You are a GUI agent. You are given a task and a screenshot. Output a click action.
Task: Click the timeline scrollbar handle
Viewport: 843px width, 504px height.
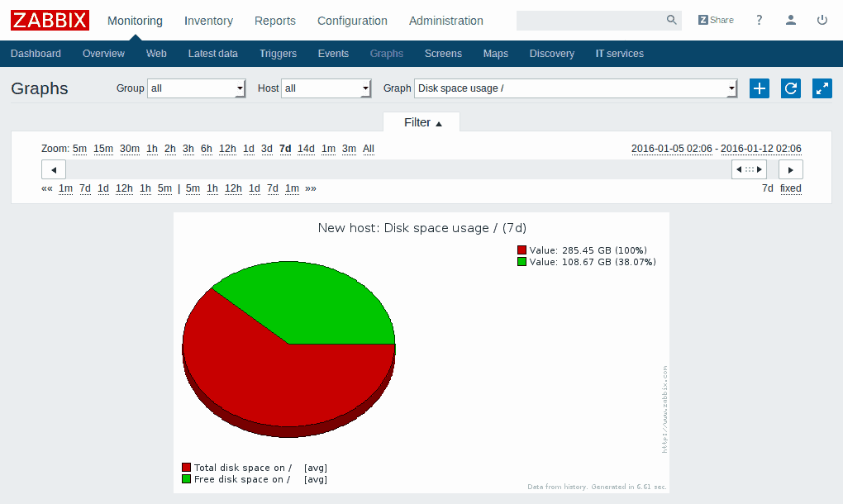coord(749,169)
